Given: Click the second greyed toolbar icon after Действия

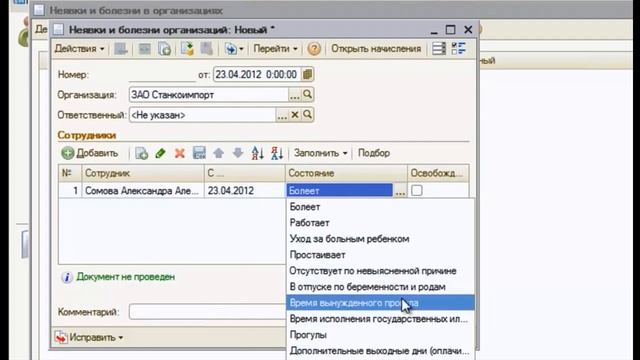Looking at the screenshot, I should pyautogui.click(x=144, y=49).
